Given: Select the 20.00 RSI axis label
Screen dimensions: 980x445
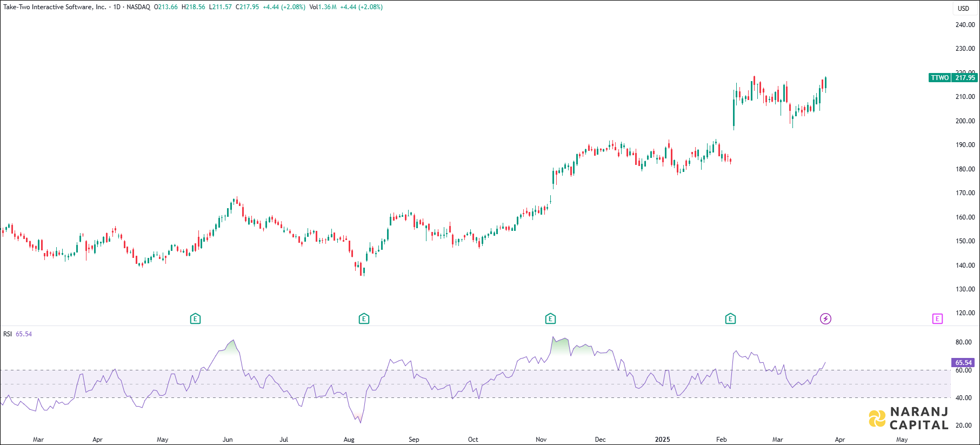Looking at the screenshot, I should 963,426.
